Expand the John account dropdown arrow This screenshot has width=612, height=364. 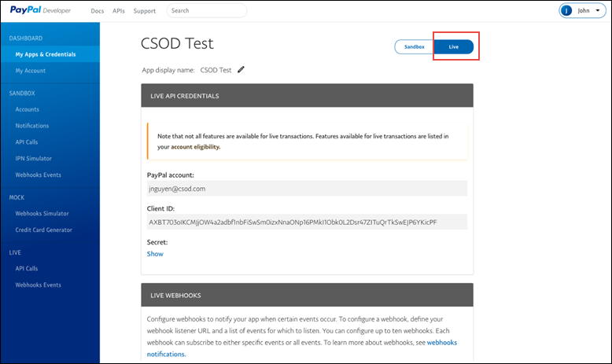click(x=598, y=10)
